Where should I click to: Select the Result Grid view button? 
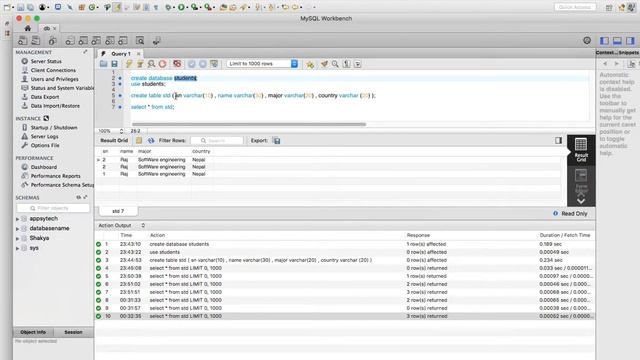coord(581,150)
